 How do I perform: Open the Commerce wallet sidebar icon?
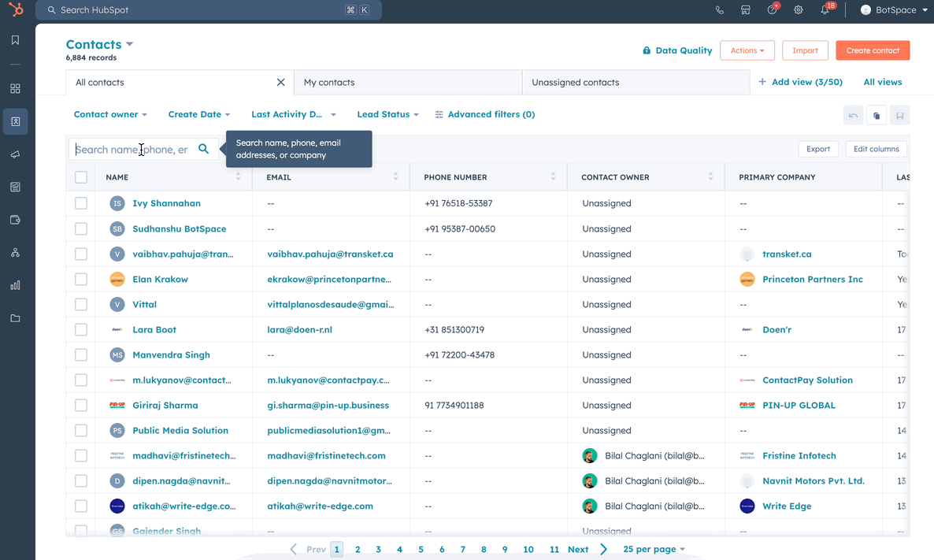pyautogui.click(x=16, y=220)
